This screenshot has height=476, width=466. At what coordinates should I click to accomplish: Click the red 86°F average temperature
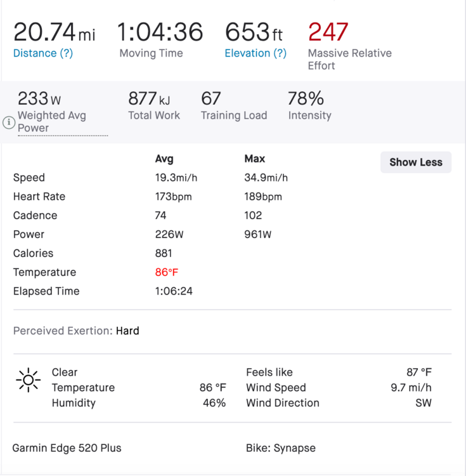tap(167, 272)
